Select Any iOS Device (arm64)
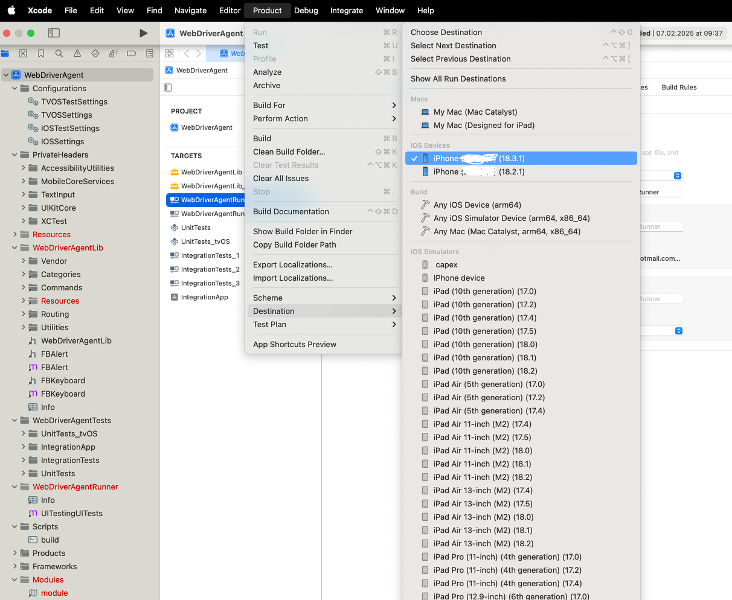The image size is (732, 600). click(x=521, y=205)
